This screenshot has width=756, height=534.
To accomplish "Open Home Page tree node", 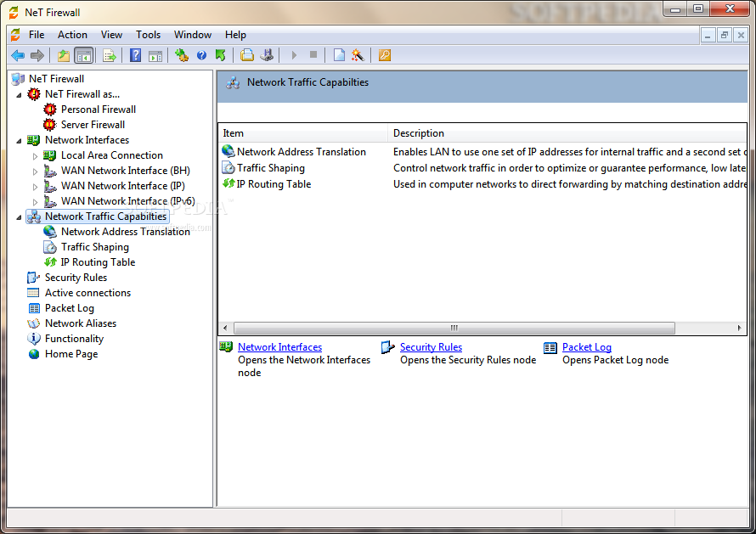I will point(71,354).
